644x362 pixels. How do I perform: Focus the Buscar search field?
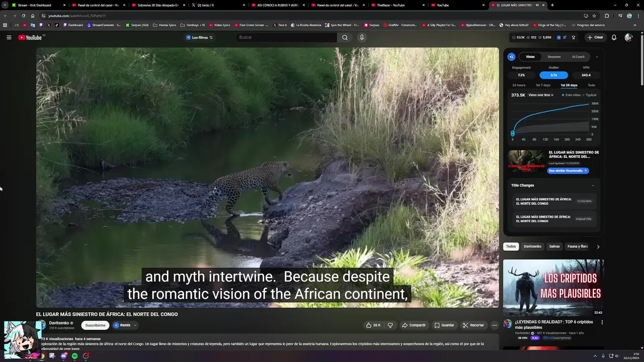287,37
